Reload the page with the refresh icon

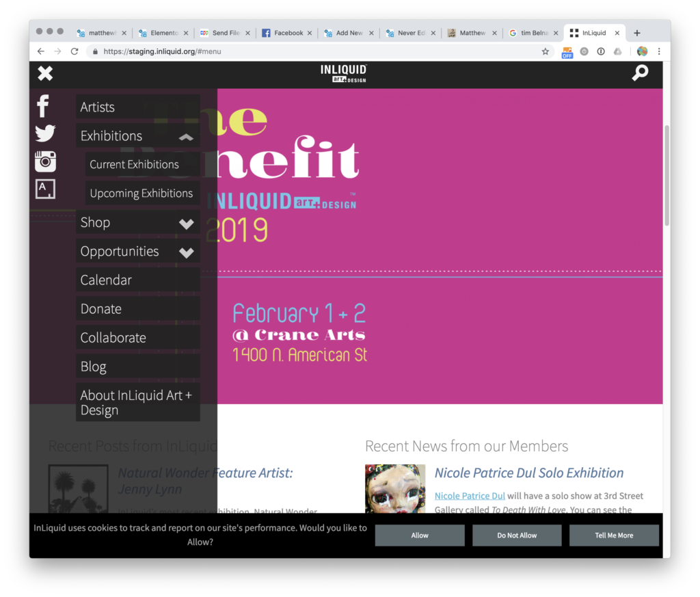coord(75,51)
